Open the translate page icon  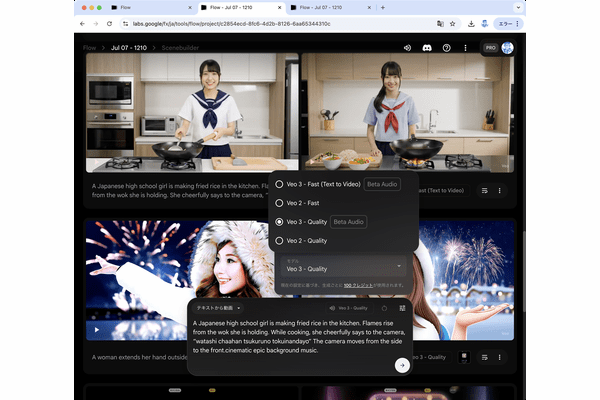[440, 24]
